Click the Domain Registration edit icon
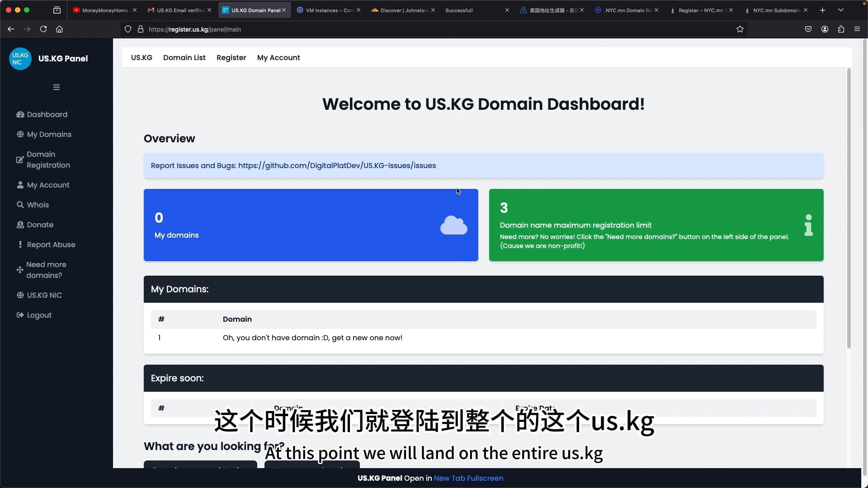Viewport: 868px width, 488px height. coord(20,160)
